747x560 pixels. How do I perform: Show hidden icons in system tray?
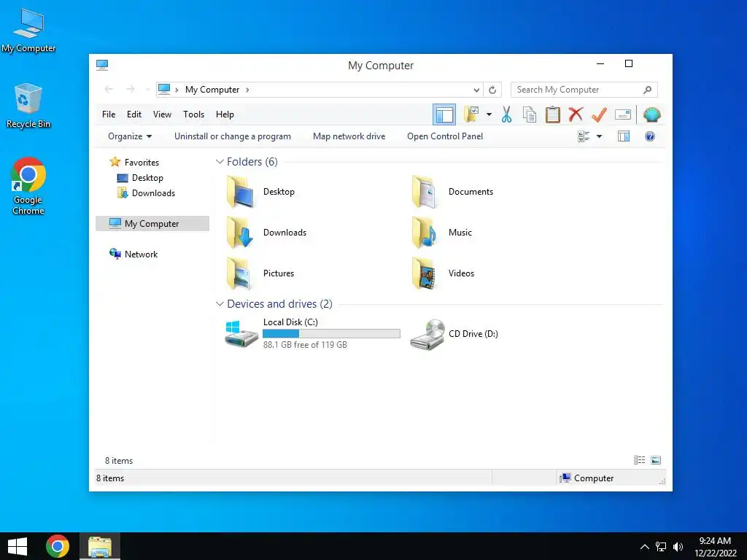pyautogui.click(x=645, y=547)
